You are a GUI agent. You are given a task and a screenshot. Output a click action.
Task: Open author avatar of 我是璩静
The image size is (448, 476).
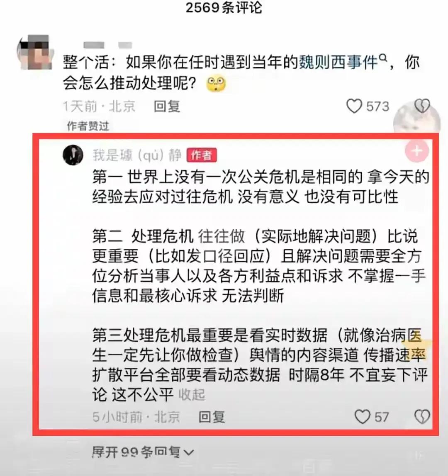(73, 155)
